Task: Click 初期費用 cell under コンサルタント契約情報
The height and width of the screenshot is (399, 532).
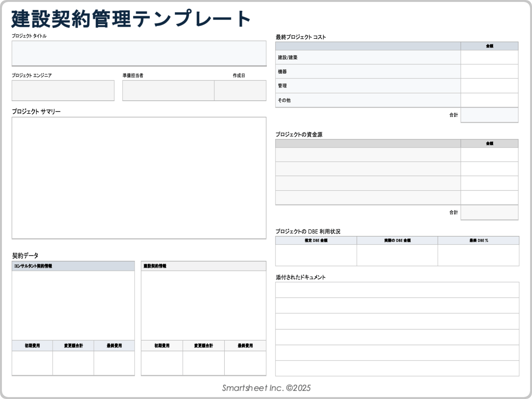Action: [x=32, y=363]
